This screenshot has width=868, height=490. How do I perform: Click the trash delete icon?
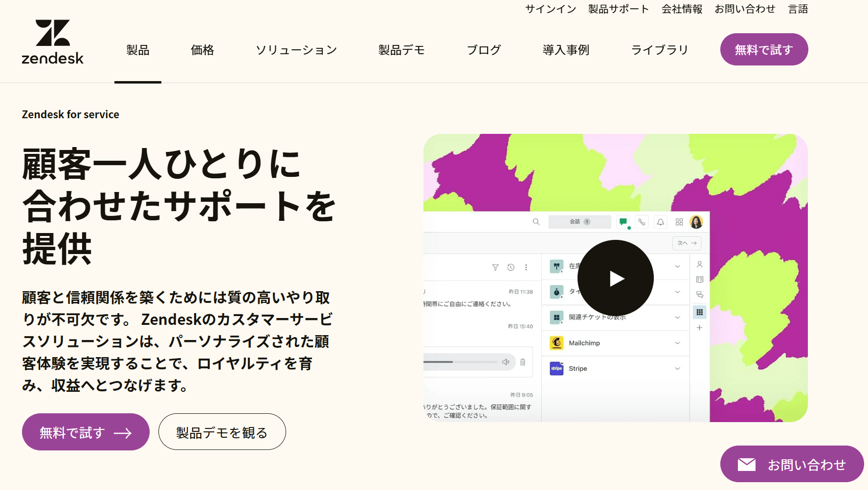click(523, 362)
